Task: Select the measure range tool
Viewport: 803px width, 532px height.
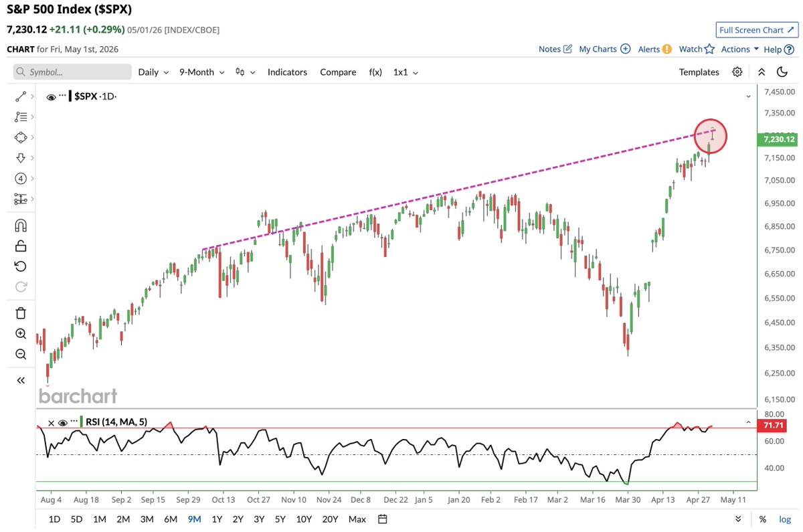Action: click(x=20, y=199)
